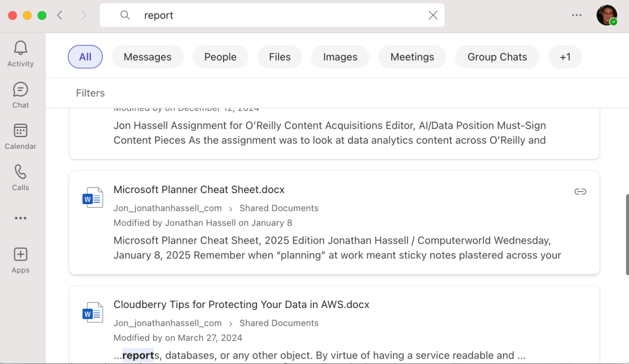The image size is (629, 364).
Task: Open the Word file icon for Cloudberry Tips
Action: pyautogui.click(x=93, y=312)
